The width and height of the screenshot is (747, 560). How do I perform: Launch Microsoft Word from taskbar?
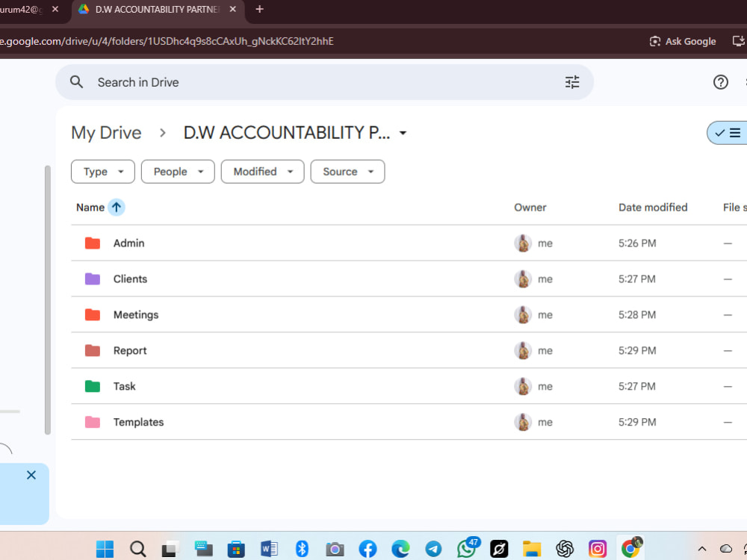(269, 549)
